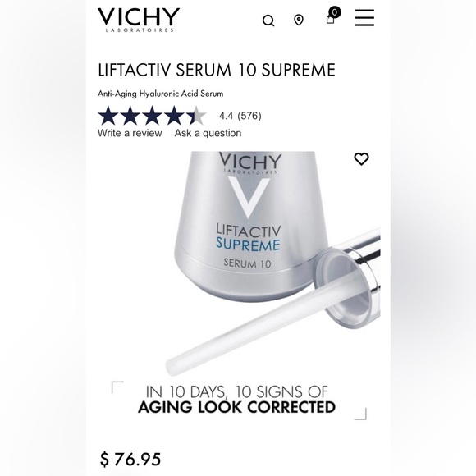Open reviews via the star rating

tap(152, 116)
